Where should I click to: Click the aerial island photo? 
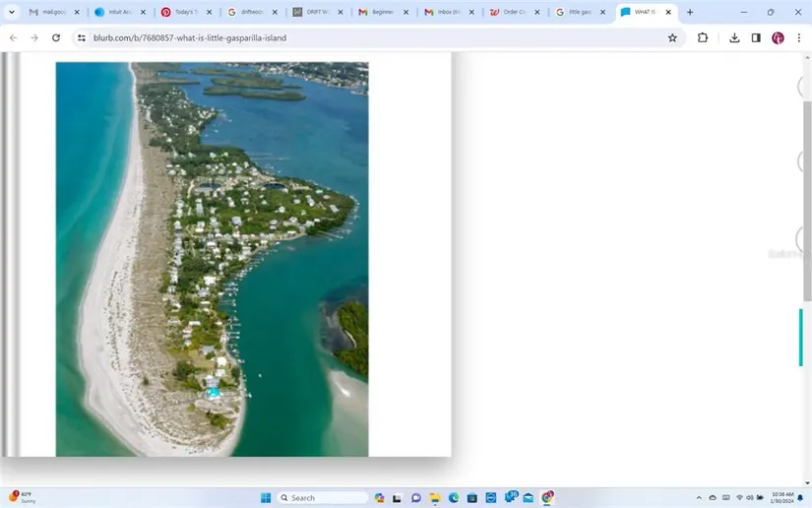click(x=212, y=259)
